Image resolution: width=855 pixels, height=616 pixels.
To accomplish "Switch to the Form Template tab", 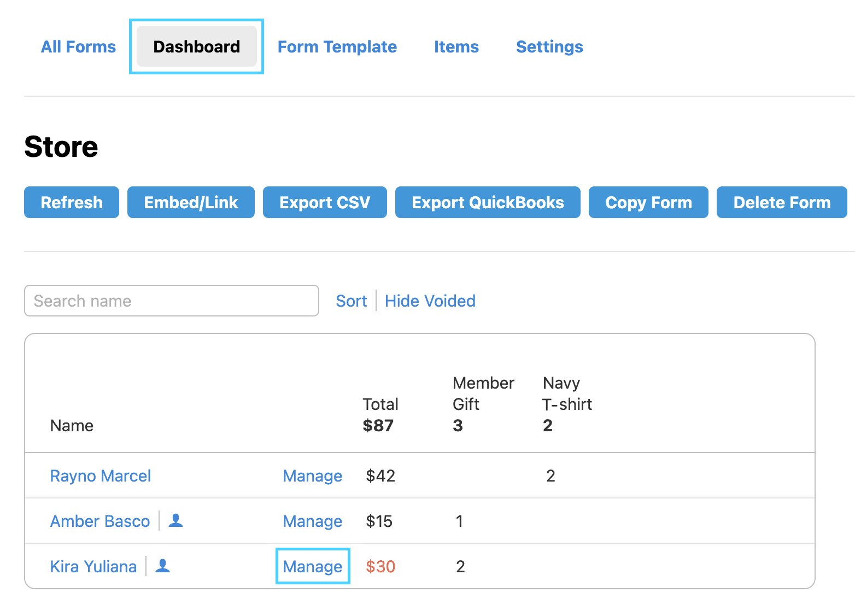I will click(x=337, y=47).
